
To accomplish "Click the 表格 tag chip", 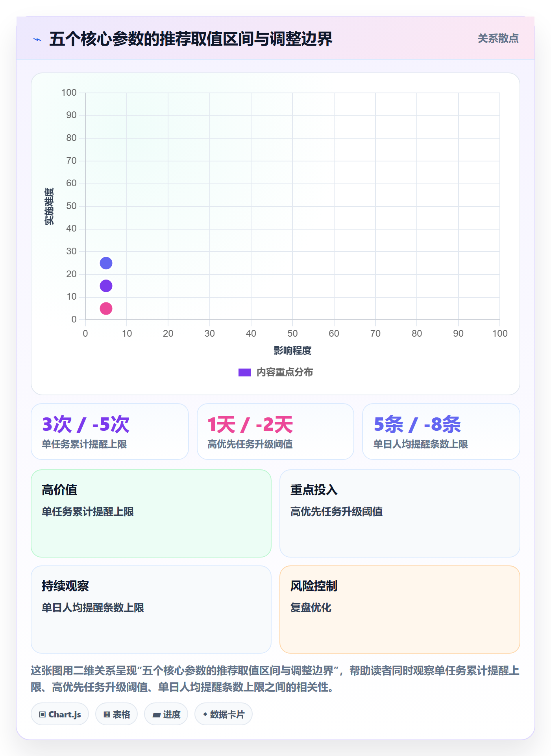I will (116, 714).
